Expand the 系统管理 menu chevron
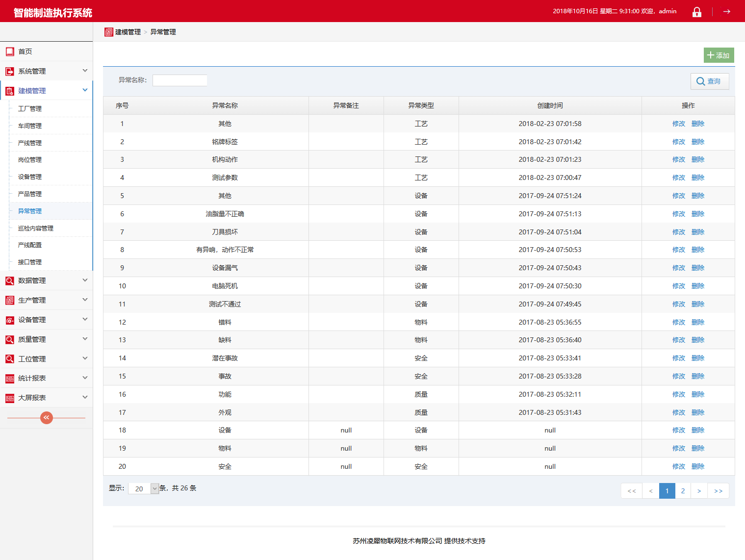Screen dimensions: 745x560 (x=85, y=71)
